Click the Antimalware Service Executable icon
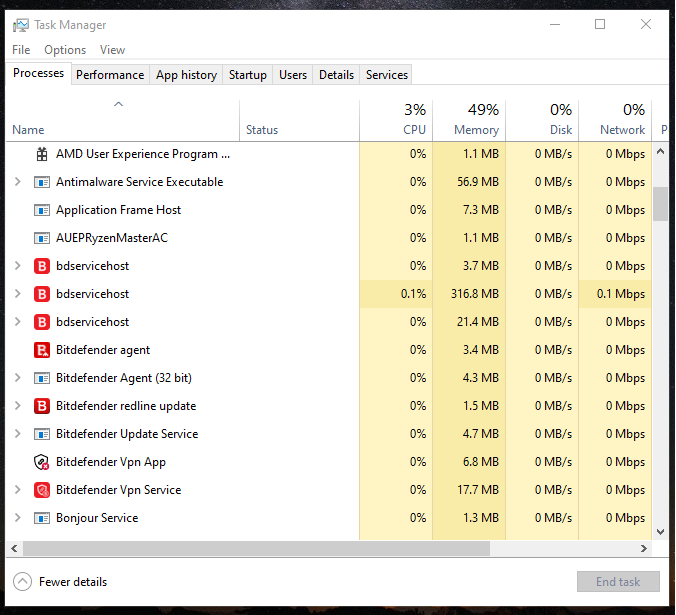This screenshot has height=615, width=676. click(42, 182)
